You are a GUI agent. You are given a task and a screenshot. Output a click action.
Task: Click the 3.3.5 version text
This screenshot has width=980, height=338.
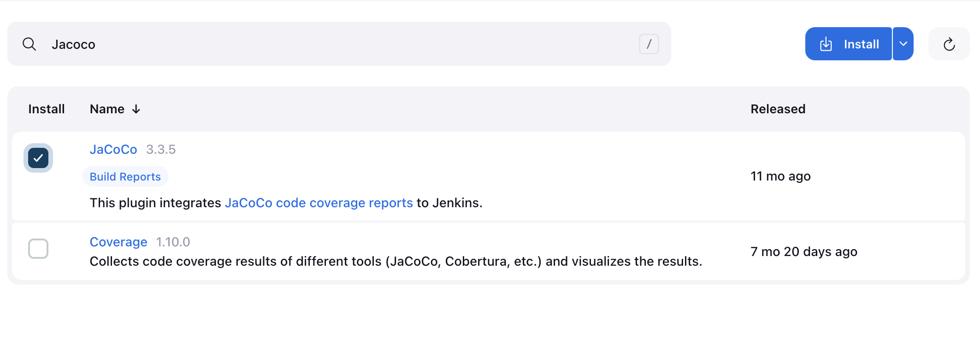click(x=161, y=150)
